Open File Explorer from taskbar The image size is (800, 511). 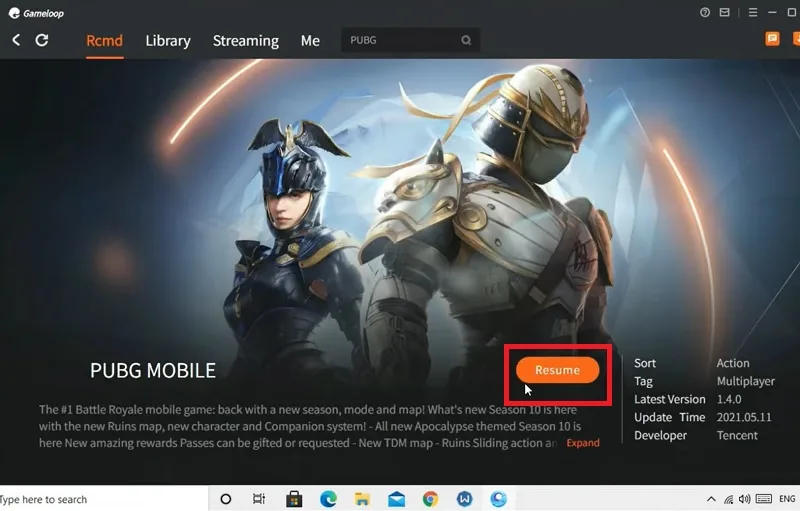tap(362, 499)
